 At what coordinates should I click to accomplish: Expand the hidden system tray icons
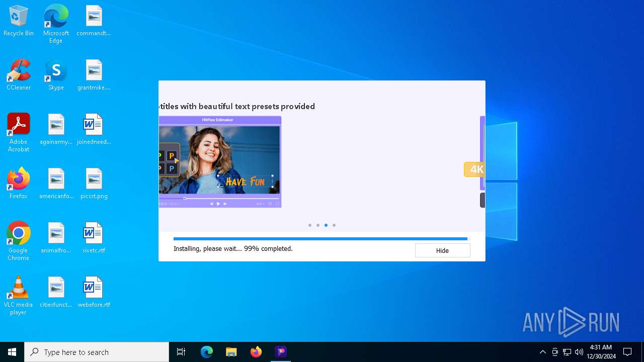(x=542, y=352)
